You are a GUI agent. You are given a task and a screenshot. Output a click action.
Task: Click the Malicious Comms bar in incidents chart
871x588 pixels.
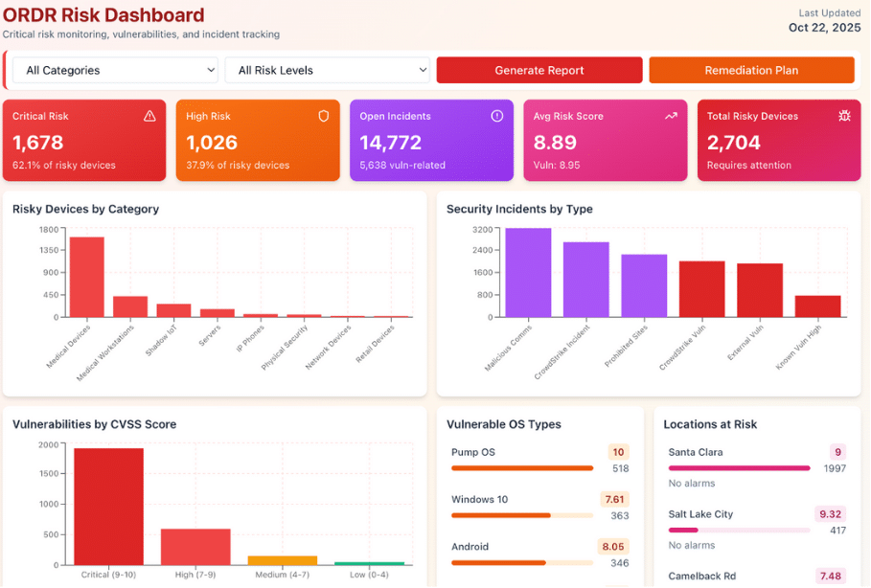pos(528,273)
